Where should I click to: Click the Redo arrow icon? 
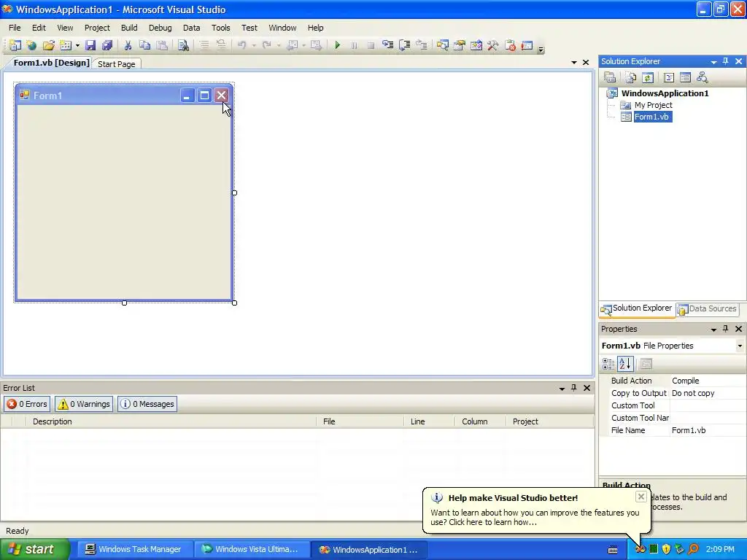pos(267,45)
